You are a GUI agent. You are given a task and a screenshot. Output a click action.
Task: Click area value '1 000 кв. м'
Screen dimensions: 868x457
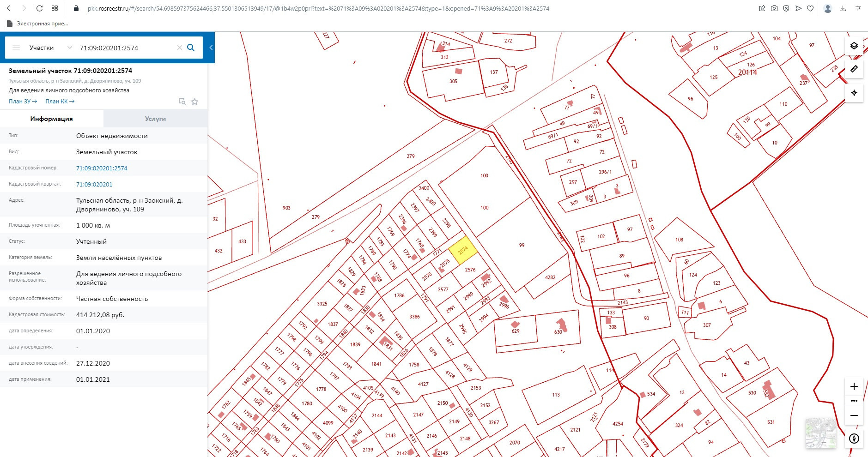point(93,225)
